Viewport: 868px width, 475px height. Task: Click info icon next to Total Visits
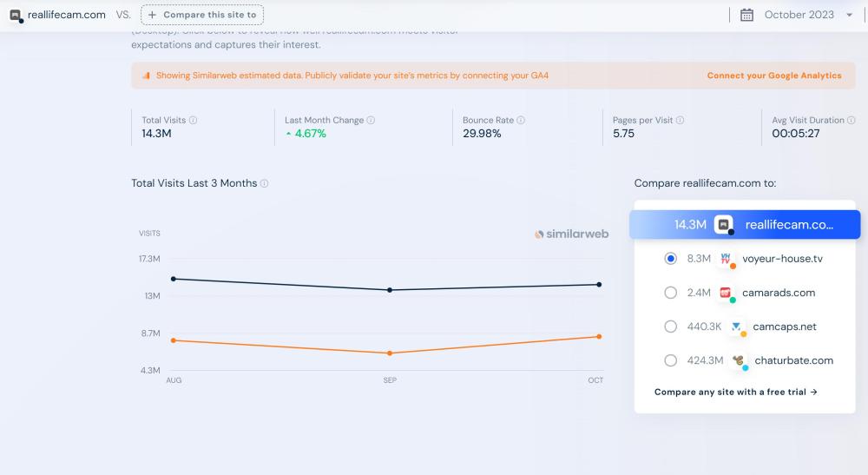click(194, 121)
